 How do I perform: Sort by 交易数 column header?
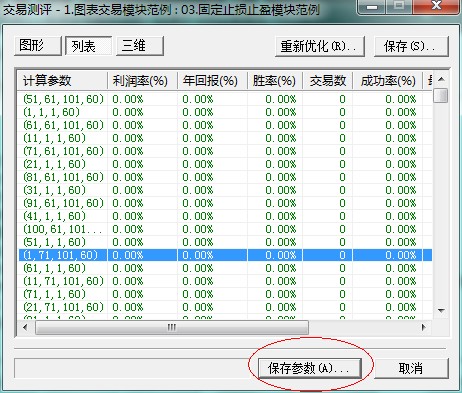click(x=328, y=80)
